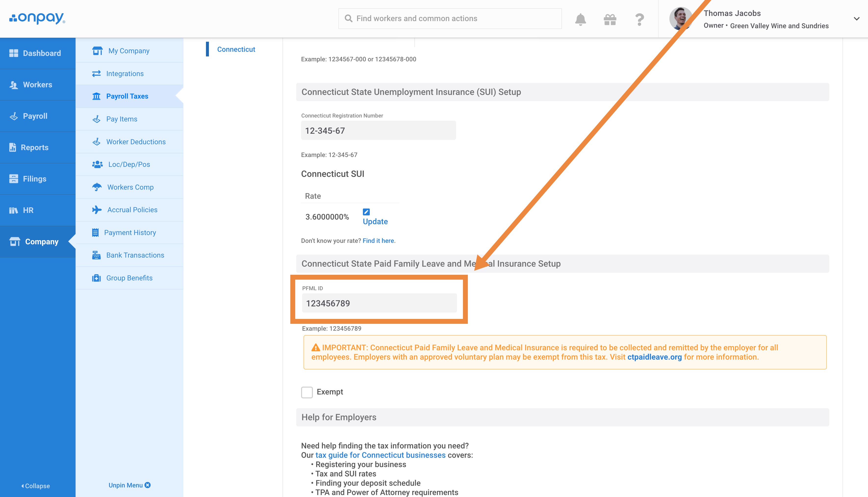
Task: Click the Worker Deductions icon
Action: 97,142
